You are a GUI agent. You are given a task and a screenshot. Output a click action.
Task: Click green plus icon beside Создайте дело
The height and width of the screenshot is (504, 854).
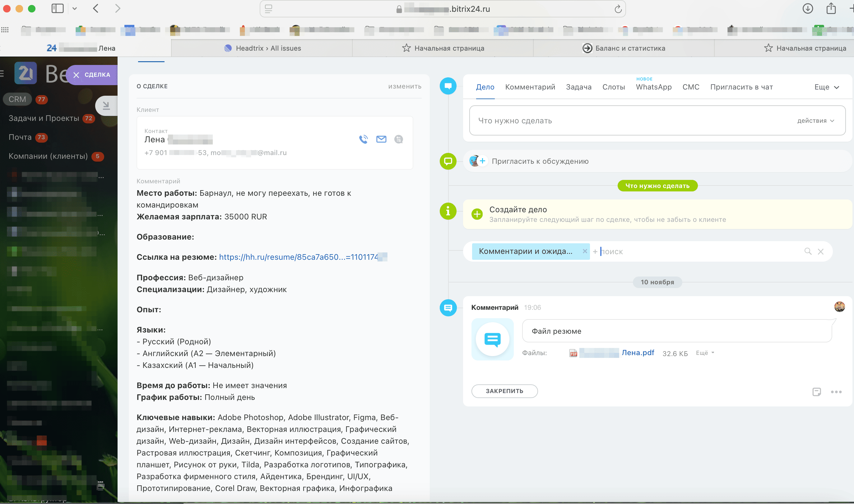click(477, 214)
